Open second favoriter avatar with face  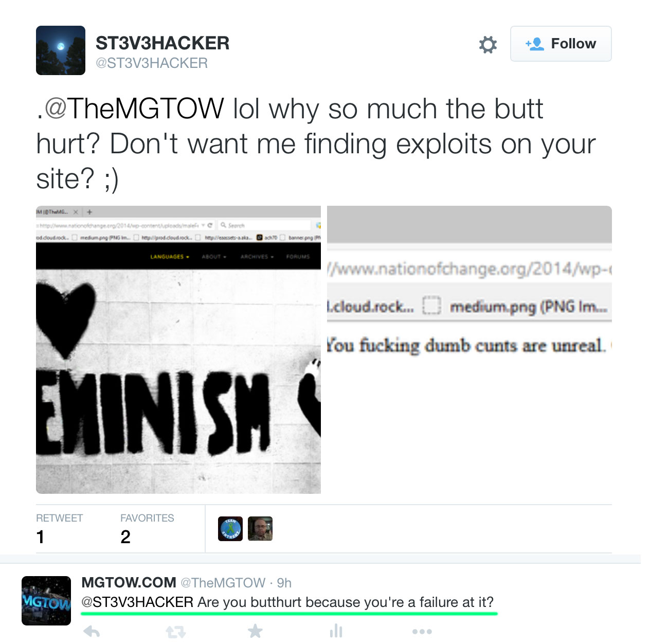tap(260, 529)
